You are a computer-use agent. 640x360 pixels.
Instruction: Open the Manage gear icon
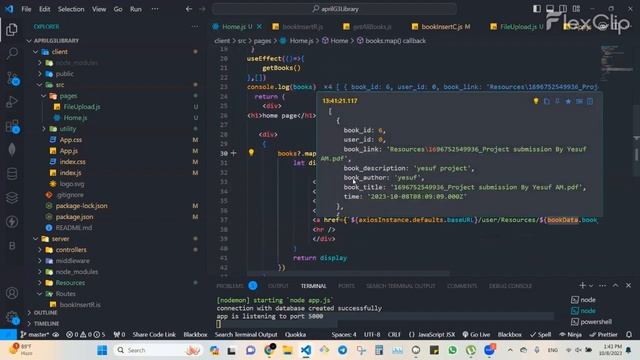(x=12, y=317)
